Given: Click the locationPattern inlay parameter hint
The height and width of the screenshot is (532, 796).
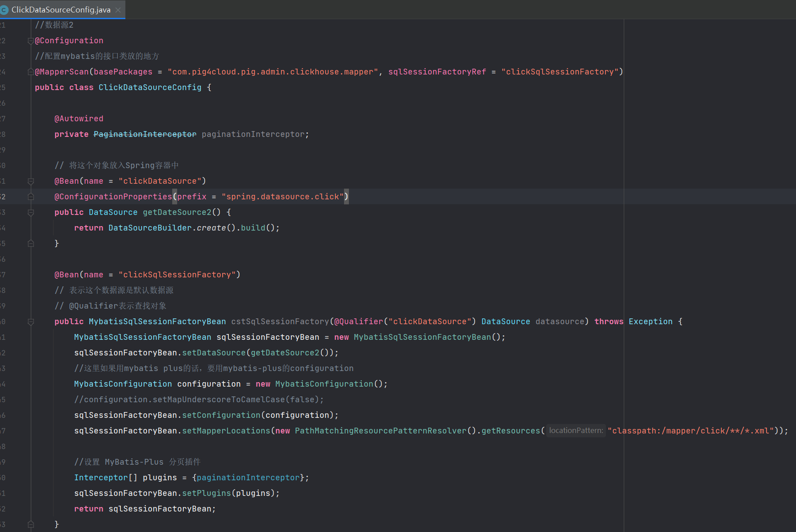Looking at the screenshot, I should pyautogui.click(x=576, y=430).
